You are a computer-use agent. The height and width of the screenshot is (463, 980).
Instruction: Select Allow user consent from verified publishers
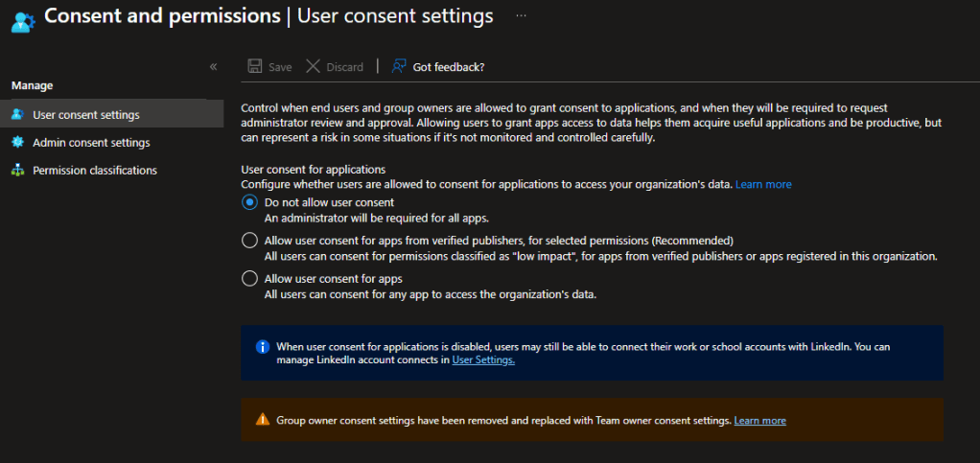(249, 241)
